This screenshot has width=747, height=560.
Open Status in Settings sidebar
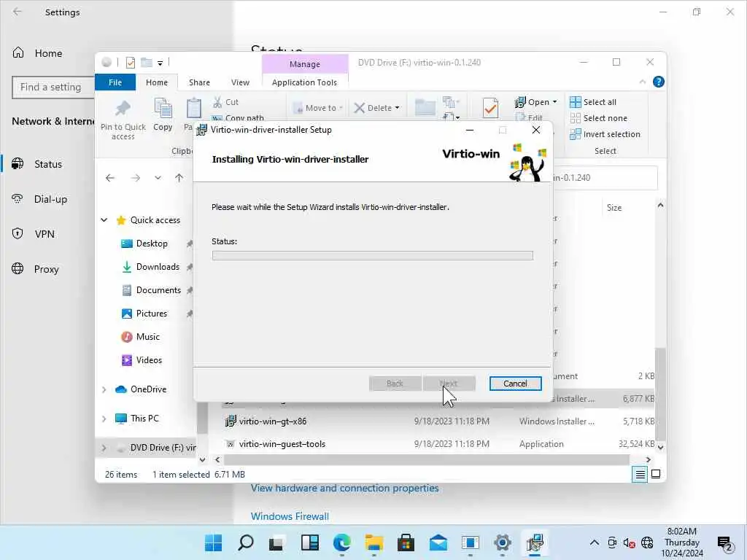[x=47, y=164]
